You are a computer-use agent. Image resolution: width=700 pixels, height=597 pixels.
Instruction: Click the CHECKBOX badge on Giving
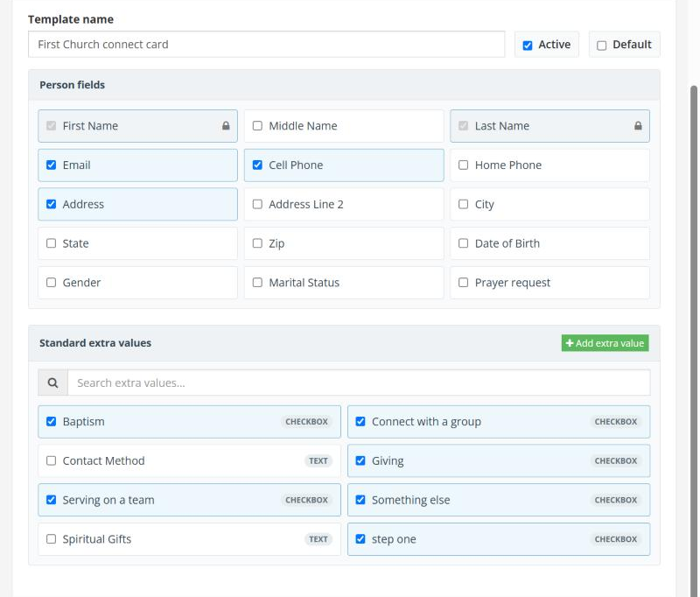pyautogui.click(x=616, y=460)
